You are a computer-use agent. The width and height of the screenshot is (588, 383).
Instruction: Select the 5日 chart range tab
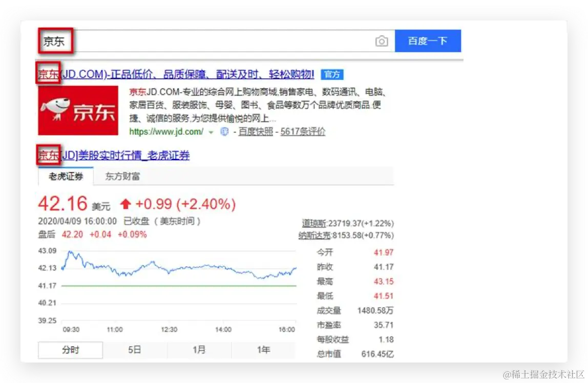tap(135, 350)
